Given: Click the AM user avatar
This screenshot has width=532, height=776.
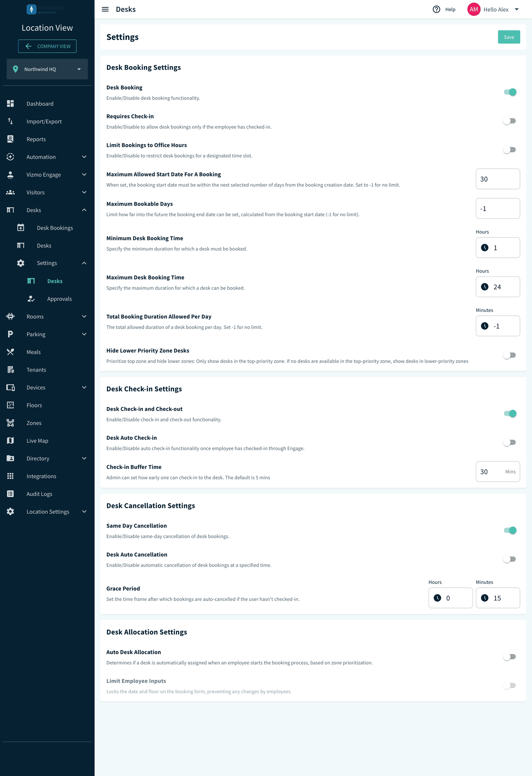Looking at the screenshot, I should point(473,9).
